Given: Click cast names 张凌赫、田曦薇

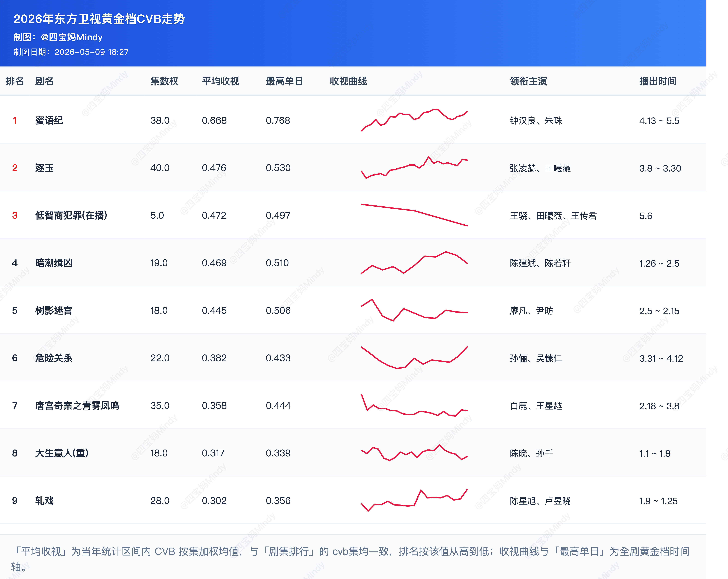Looking at the screenshot, I should 540,168.
